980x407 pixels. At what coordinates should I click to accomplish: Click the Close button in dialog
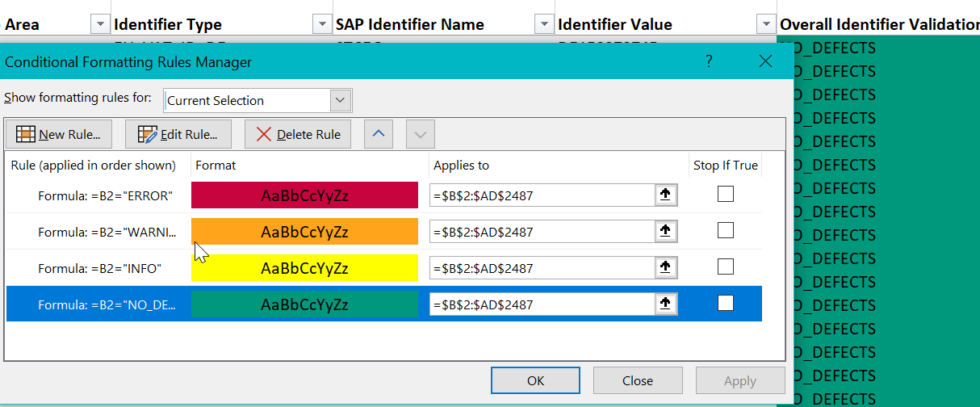coord(637,380)
